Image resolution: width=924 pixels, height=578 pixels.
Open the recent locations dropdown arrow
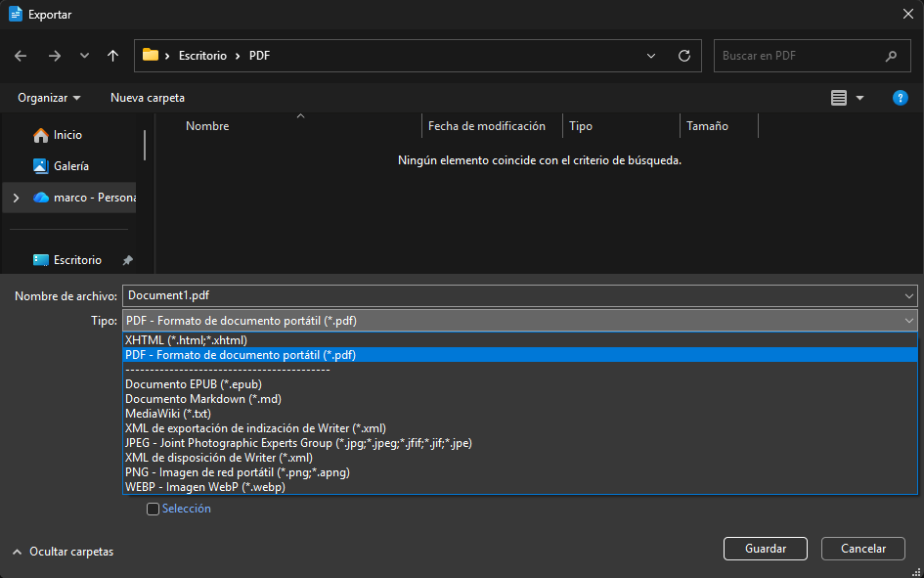(84, 56)
